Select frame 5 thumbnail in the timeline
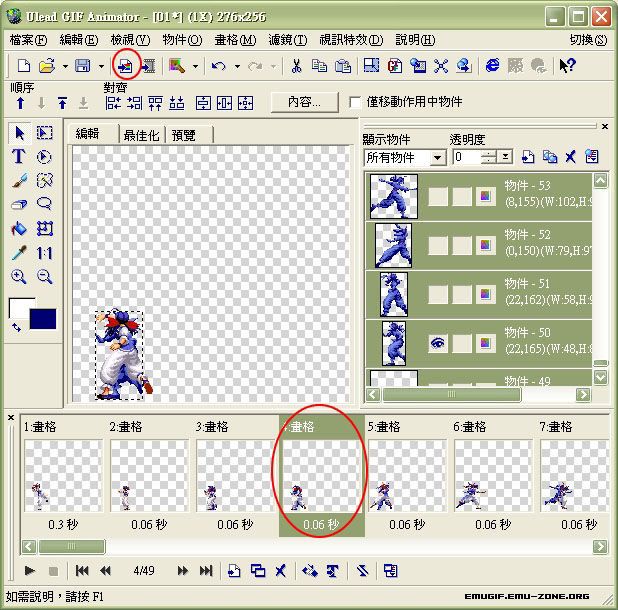The image size is (618, 610). tap(407, 475)
